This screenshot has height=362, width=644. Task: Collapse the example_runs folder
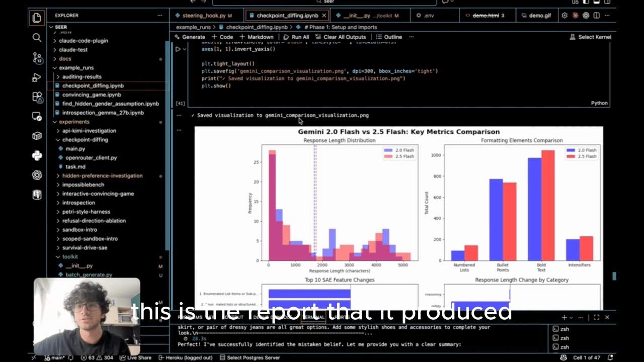(x=76, y=68)
